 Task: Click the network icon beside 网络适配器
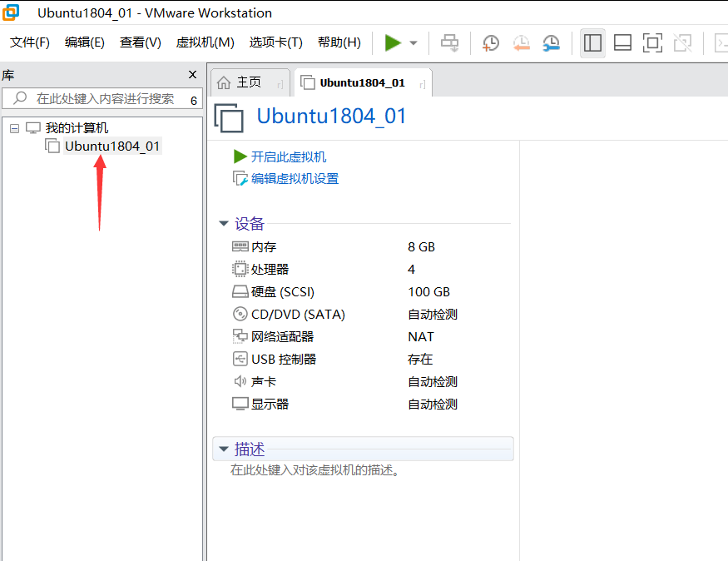tap(240, 336)
